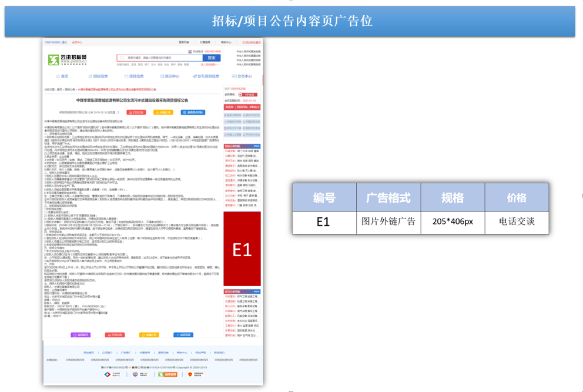Click the yellow favorite button at page bottom

coord(149,335)
